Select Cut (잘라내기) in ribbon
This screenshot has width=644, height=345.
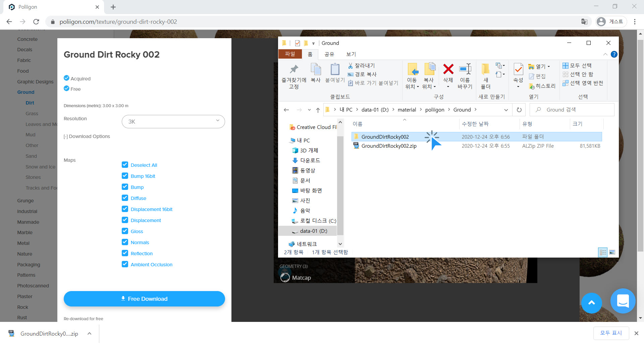coord(362,66)
